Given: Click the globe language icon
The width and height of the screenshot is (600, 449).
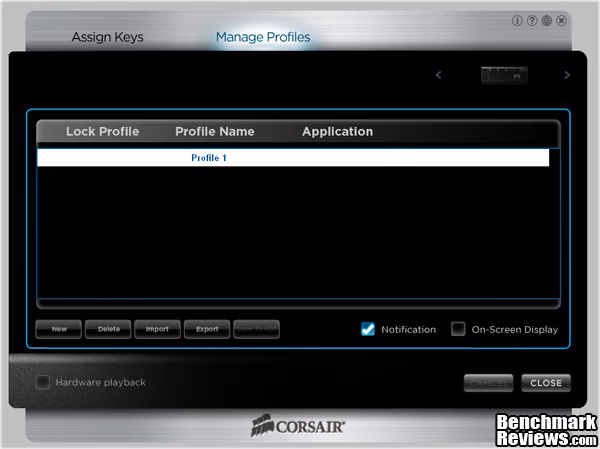Looking at the screenshot, I should (x=546, y=21).
